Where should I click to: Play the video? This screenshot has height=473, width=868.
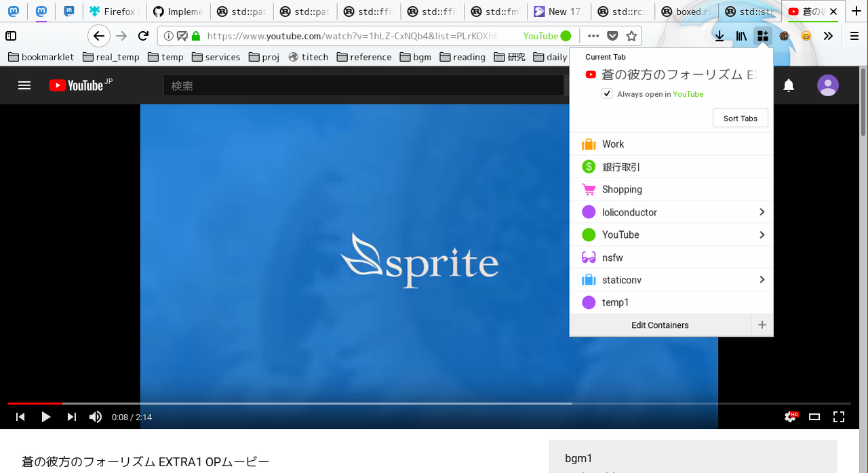[x=46, y=417]
